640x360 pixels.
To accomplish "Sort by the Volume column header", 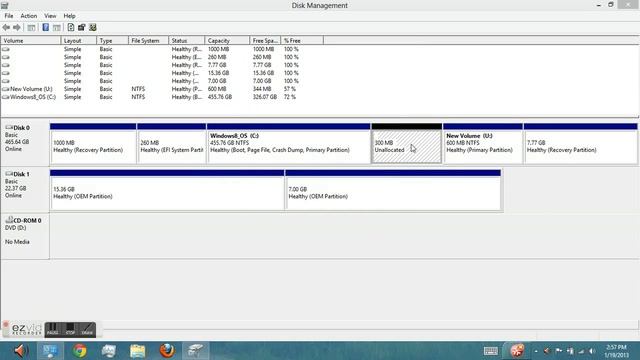I will click(31, 41).
